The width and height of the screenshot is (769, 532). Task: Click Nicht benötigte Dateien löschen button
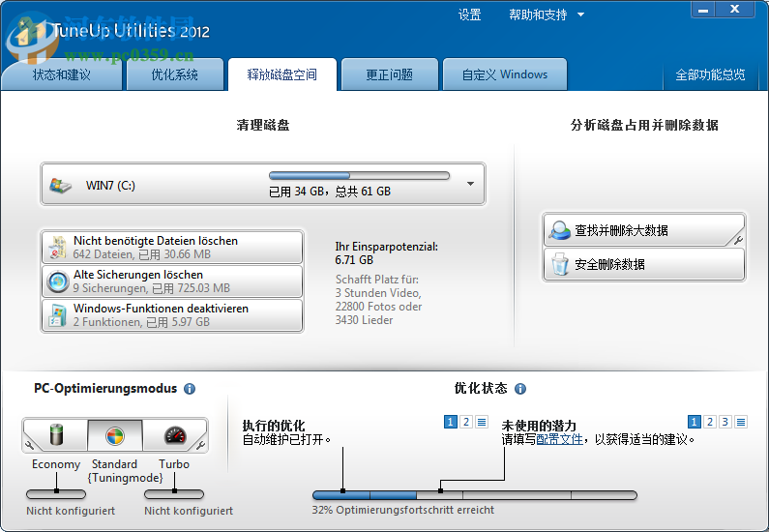pos(172,247)
